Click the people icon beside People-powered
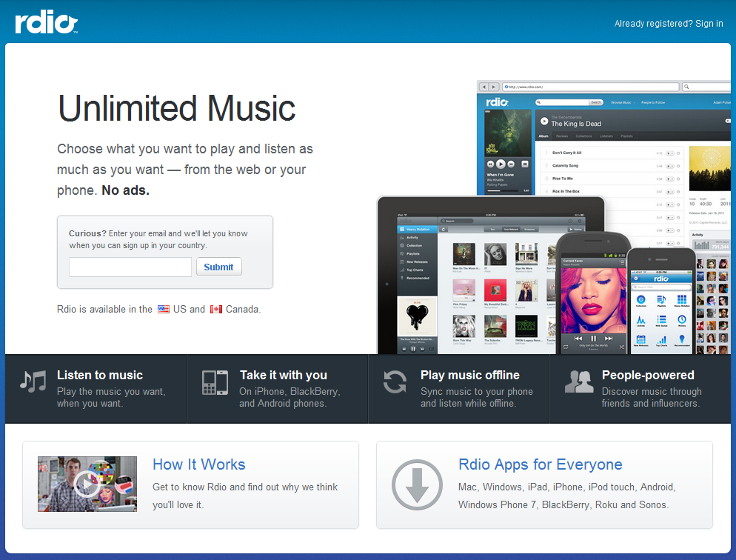 click(x=579, y=381)
